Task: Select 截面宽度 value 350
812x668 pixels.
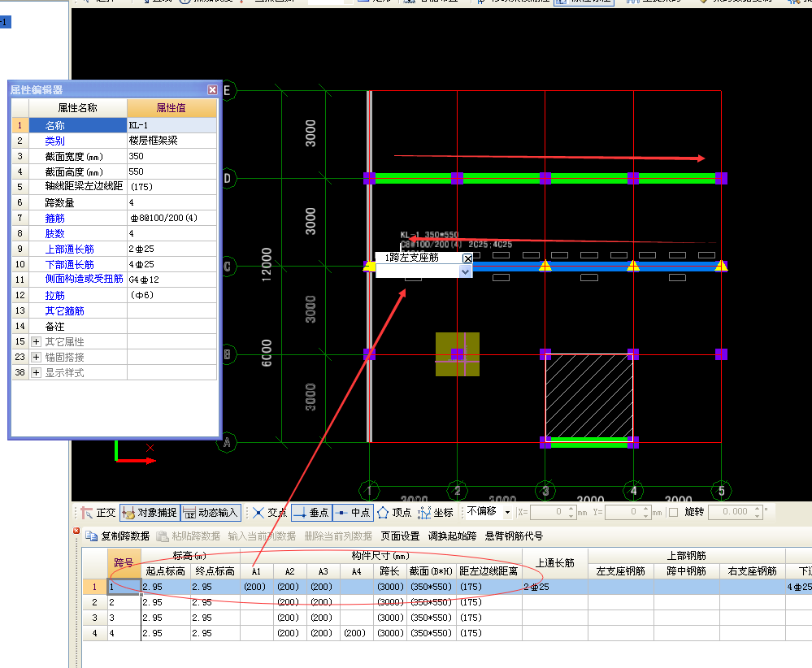Action: point(172,156)
